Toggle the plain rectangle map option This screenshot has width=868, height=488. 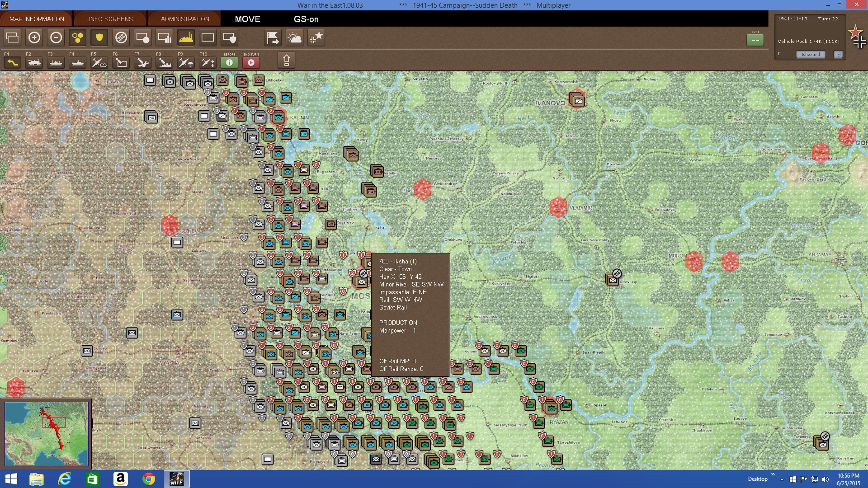point(208,38)
